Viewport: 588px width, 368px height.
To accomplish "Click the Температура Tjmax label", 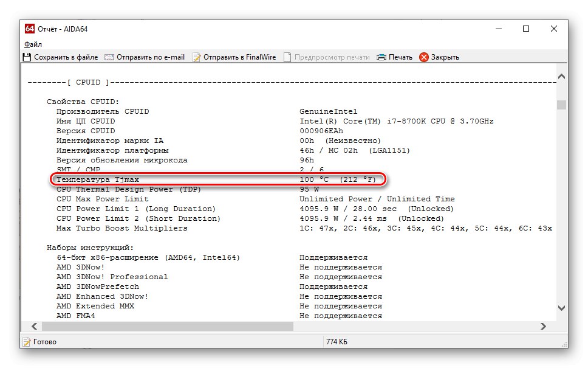I will (98, 179).
